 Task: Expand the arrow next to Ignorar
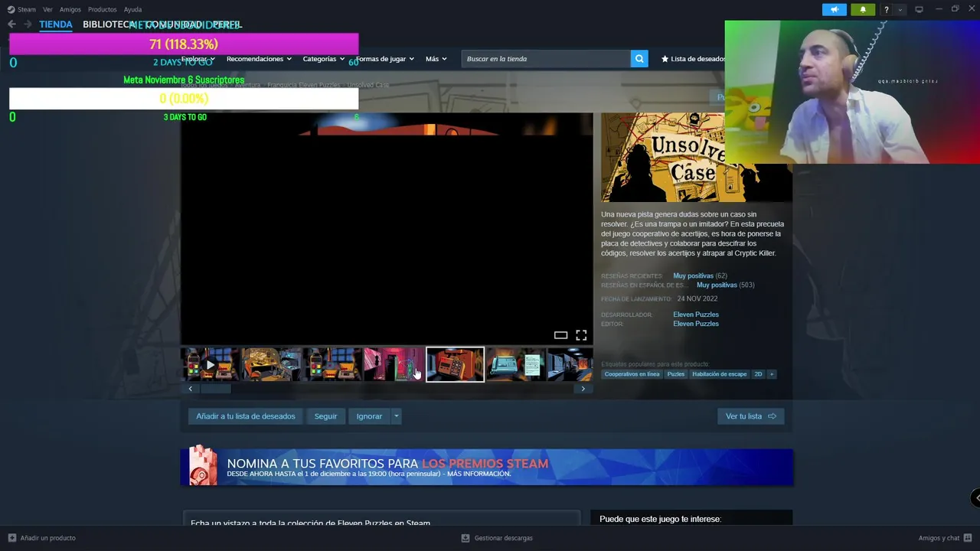pos(396,416)
